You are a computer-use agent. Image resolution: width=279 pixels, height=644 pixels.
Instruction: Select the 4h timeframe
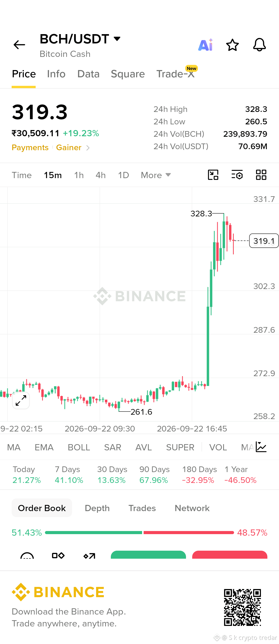point(100,175)
